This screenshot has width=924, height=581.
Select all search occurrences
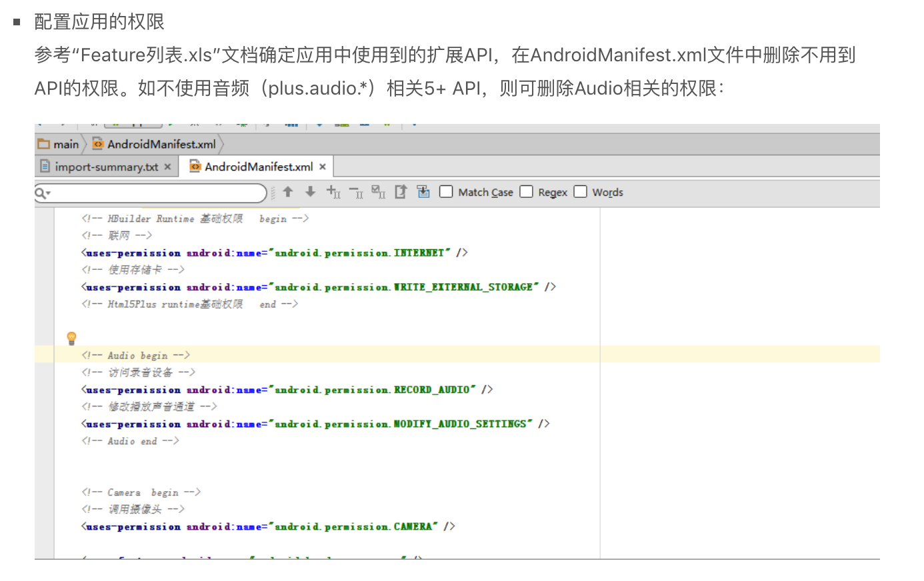pyautogui.click(x=378, y=193)
